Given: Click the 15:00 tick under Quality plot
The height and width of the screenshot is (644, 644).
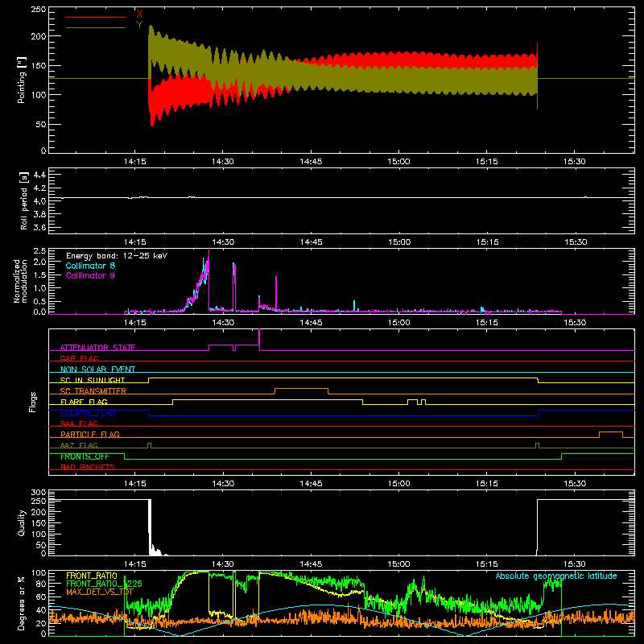Looking at the screenshot, I should click(x=398, y=564).
